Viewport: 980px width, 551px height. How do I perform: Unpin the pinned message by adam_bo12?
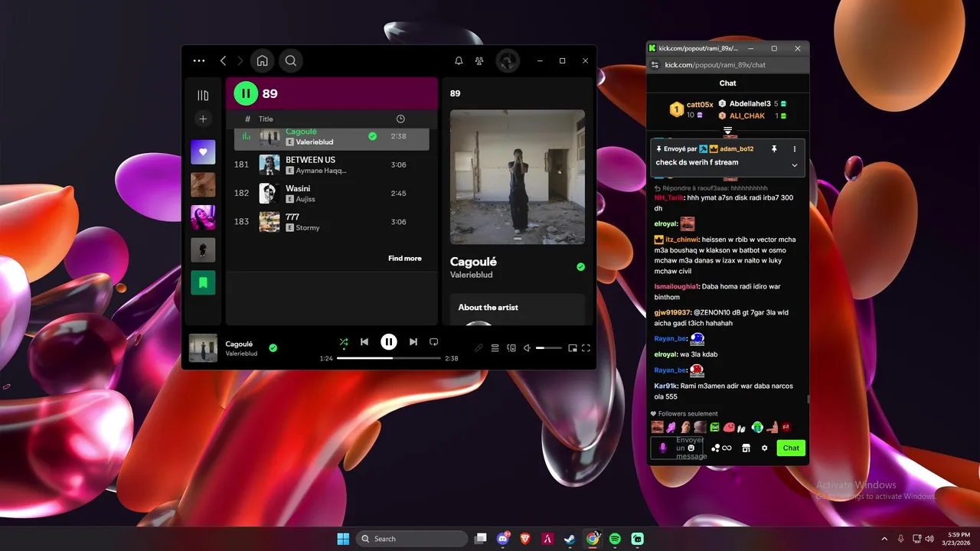click(x=774, y=149)
